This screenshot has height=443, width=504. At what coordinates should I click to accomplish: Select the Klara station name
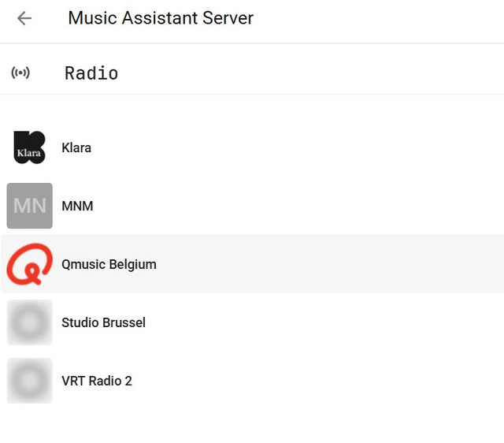click(x=76, y=147)
